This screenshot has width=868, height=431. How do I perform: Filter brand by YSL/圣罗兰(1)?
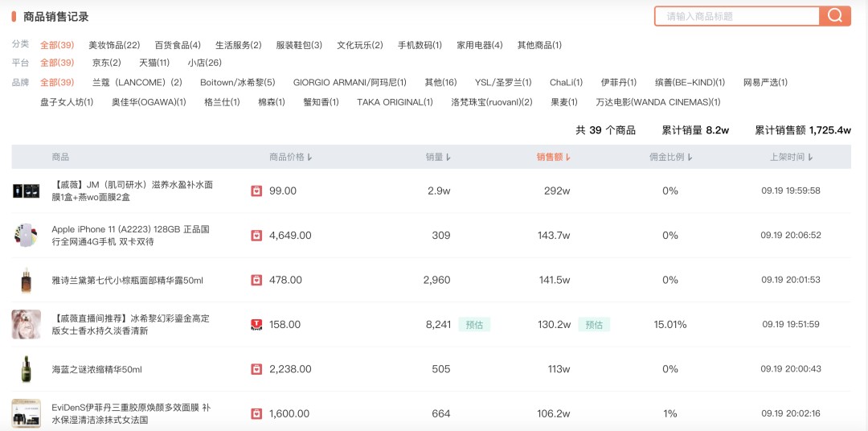pyautogui.click(x=503, y=83)
